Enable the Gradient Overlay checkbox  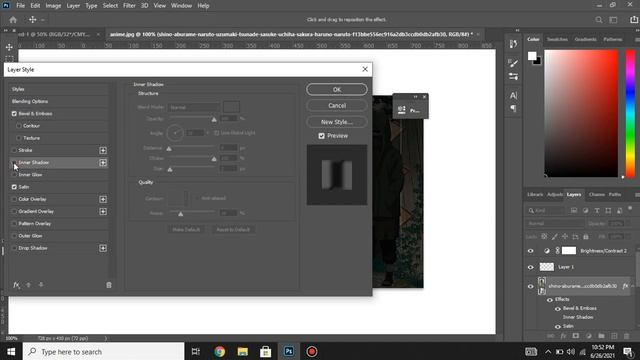coord(14,211)
